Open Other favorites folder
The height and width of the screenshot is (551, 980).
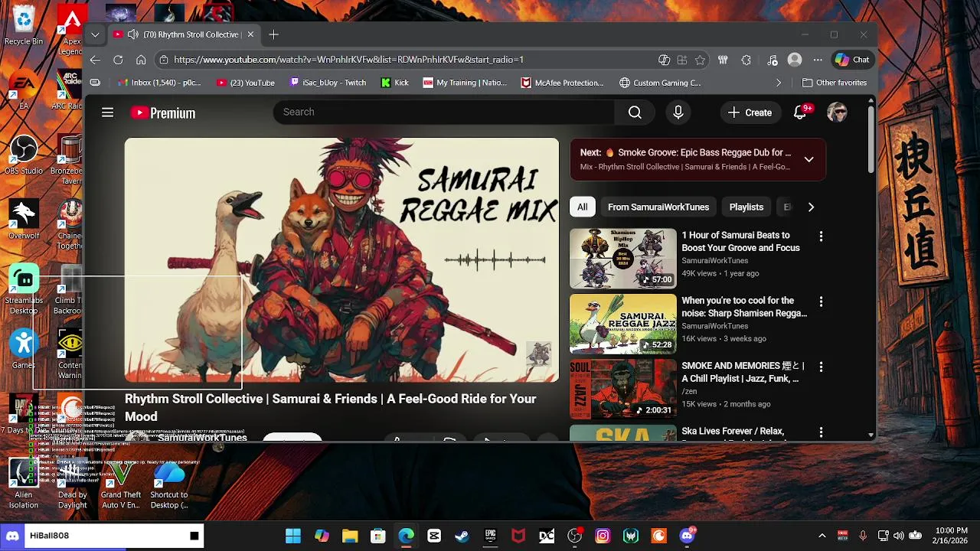(835, 83)
